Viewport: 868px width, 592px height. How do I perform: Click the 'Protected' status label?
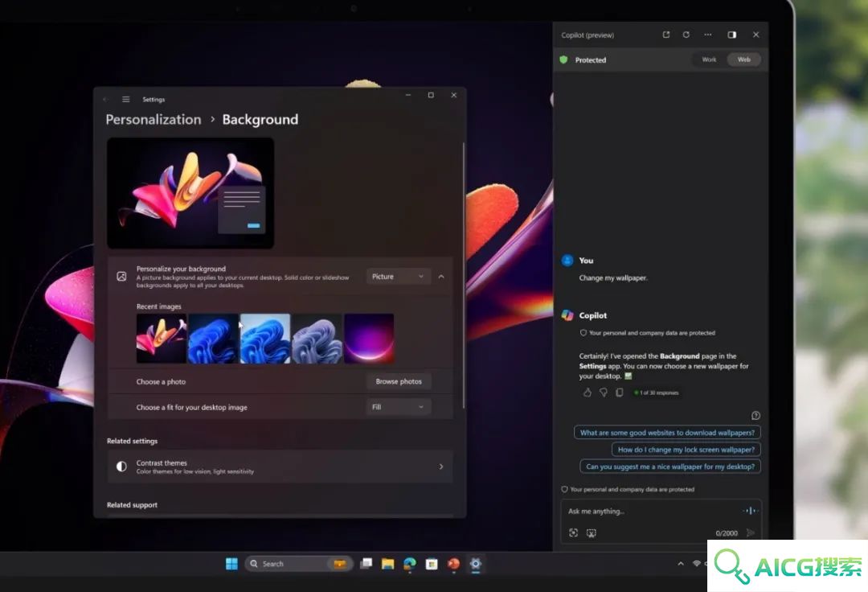click(x=591, y=60)
